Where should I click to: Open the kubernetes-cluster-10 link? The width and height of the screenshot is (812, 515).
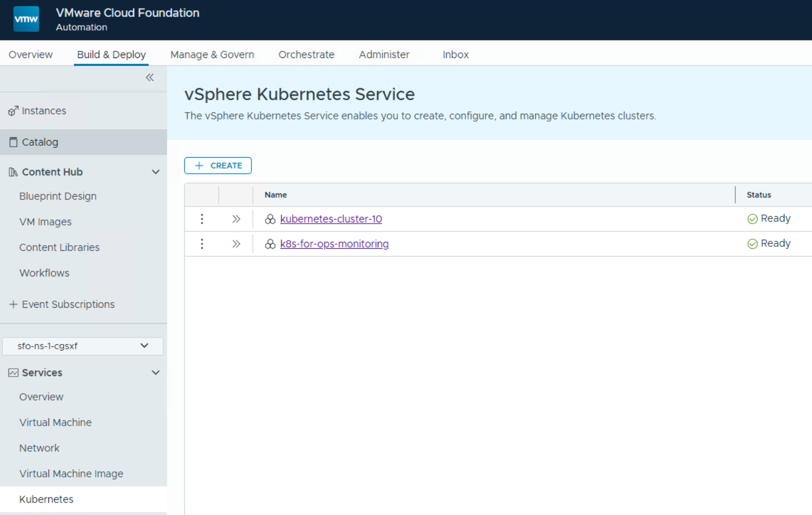(331, 219)
